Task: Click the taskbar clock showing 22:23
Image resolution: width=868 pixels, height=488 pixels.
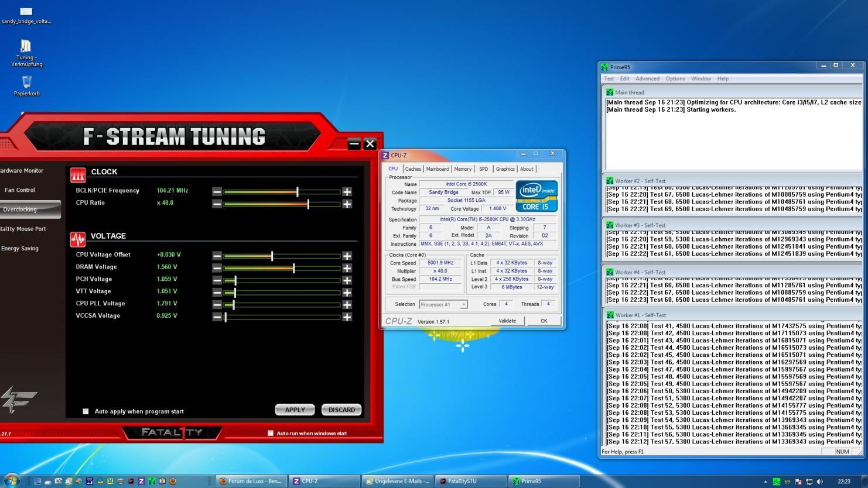Action: (844, 482)
